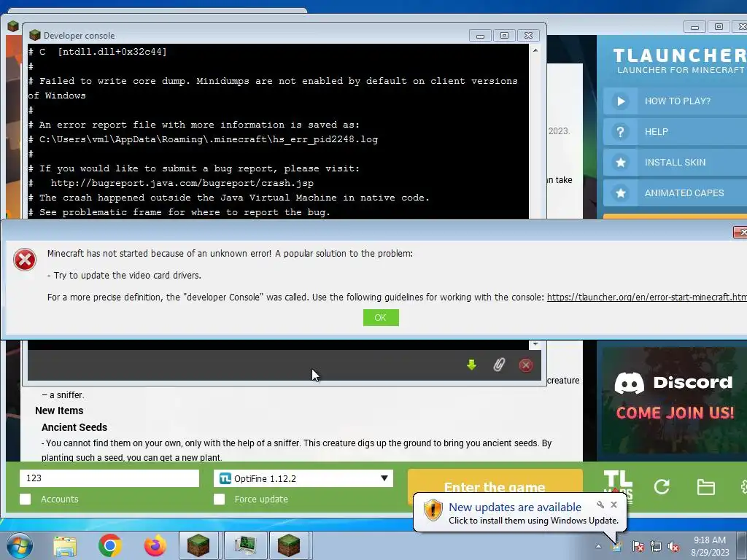
Task: Click the TLAUNCHER logo heading
Action: click(x=679, y=55)
